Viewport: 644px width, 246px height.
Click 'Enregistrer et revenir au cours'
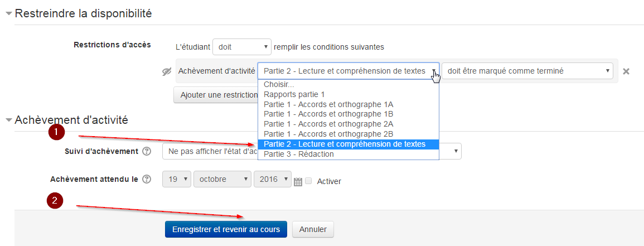pyautogui.click(x=226, y=229)
